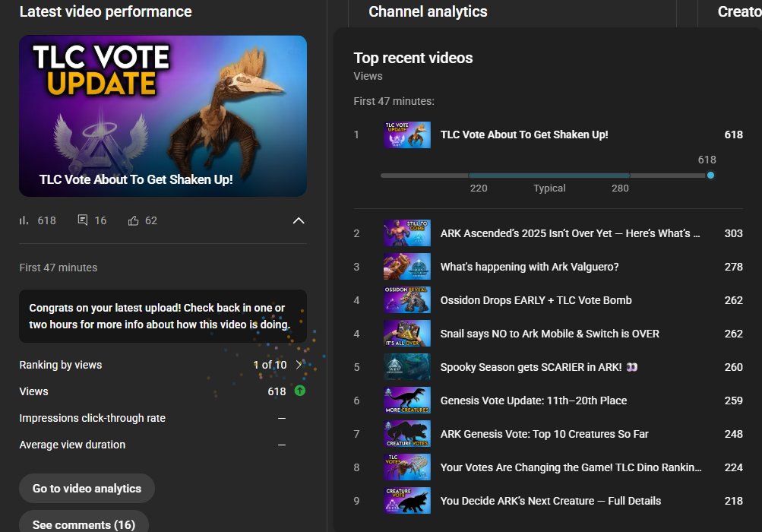Image resolution: width=762 pixels, height=532 pixels.
Task: Click thumbnail of Spooky Season gets SCARIER video
Action: coord(407,366)
